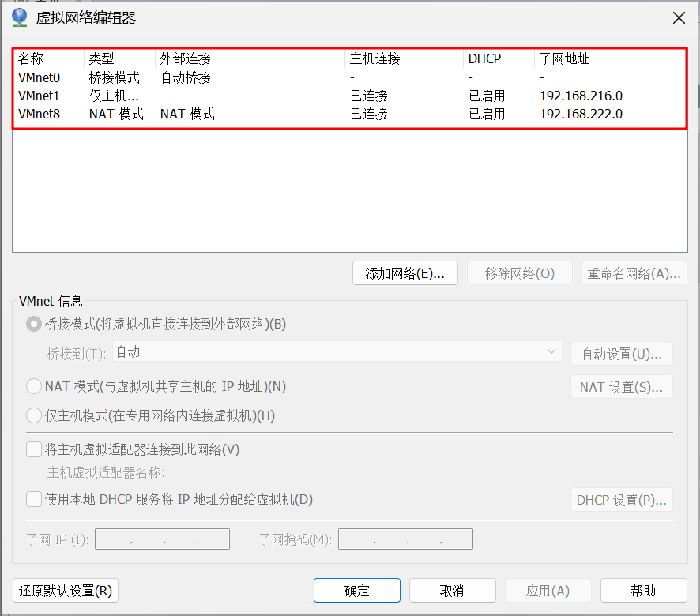Click the Virtual Network Editor globe icon
Image resolution: width=700 pixels, height=616 pixels.
(20, 17)
